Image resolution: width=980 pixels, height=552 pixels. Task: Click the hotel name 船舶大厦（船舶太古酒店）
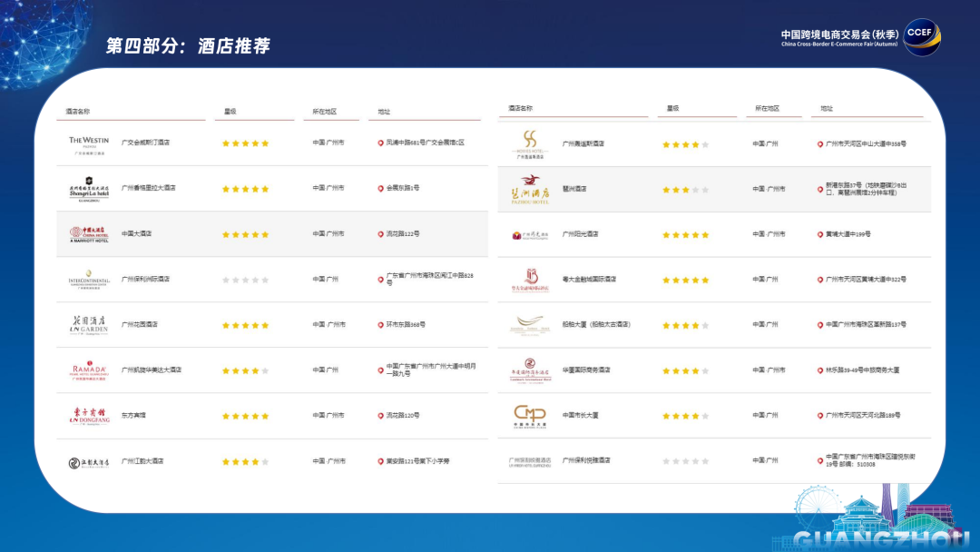coord(596,324)
